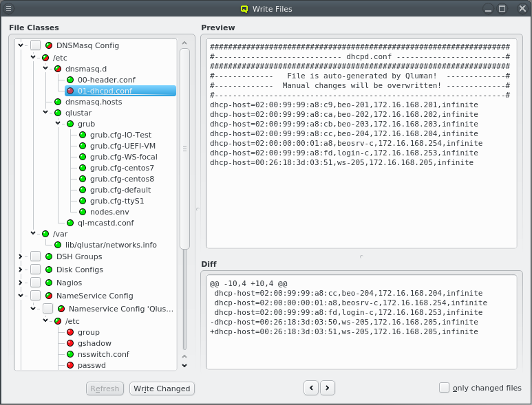Click the mixed status dot of DNSMasq Config
The width and height of the screenshot is (532, 405).
pyautogui.click(x=49, y=45)
